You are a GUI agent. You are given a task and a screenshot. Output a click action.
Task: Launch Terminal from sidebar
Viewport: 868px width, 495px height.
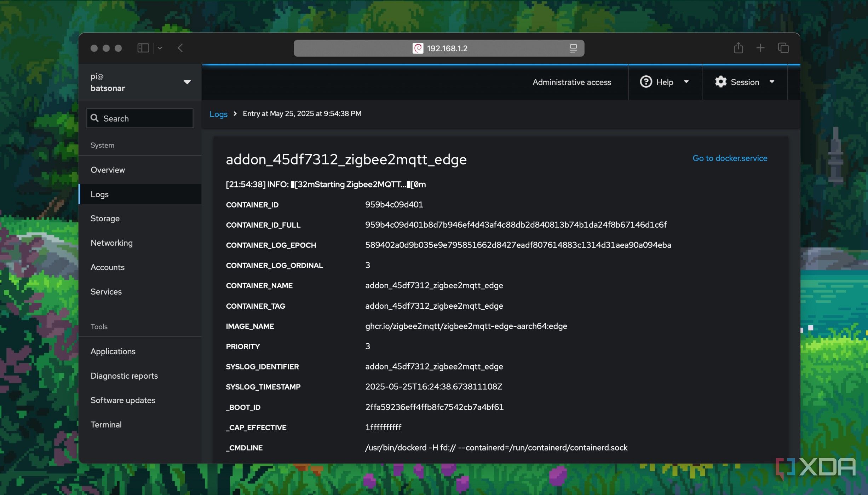click(140, 425)
